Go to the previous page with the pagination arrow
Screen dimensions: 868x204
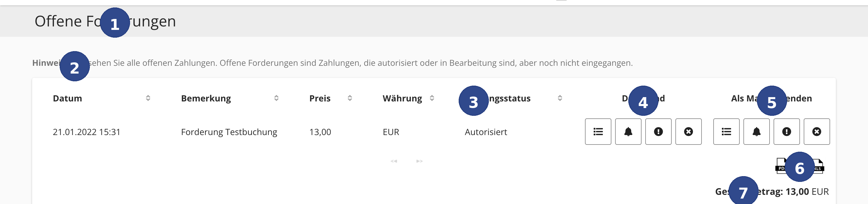coord(394,161)
